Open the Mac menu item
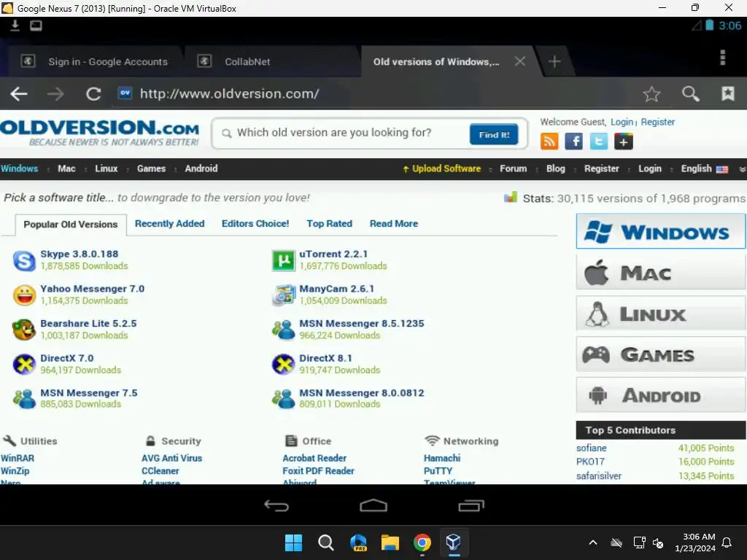 [66, 168]
